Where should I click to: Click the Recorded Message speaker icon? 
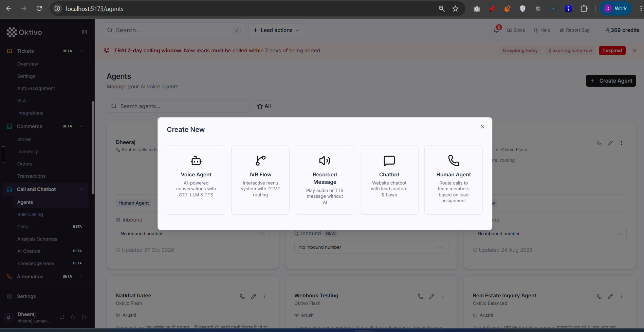[325, 160]
